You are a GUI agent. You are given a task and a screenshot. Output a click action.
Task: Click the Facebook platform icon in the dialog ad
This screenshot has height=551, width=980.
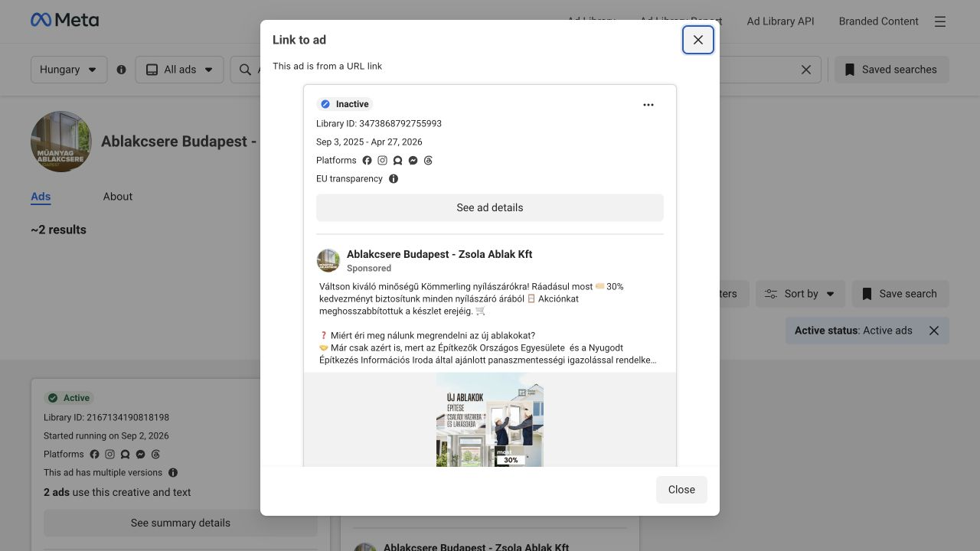pos(367,161)
